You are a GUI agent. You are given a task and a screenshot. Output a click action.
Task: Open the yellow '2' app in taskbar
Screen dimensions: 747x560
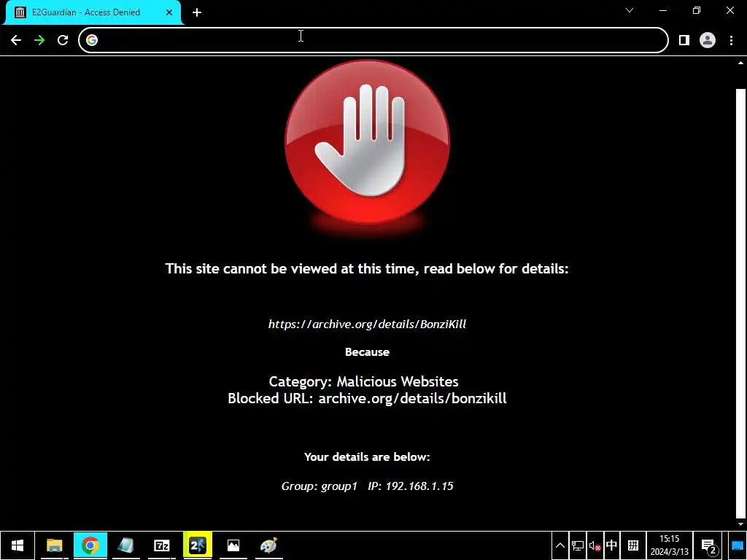197,545
